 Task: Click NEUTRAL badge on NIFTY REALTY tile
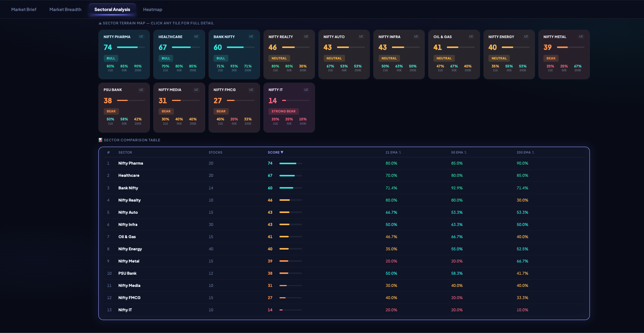279,58
